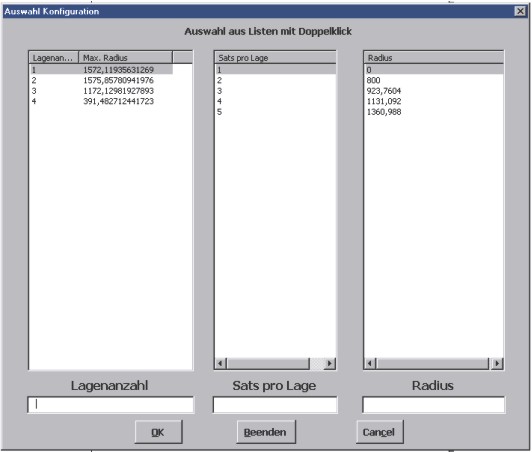
Task: Focus the Radius text field
Action: click(x=433, y=405)
